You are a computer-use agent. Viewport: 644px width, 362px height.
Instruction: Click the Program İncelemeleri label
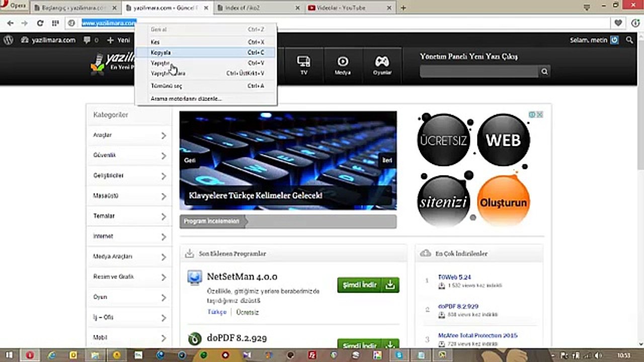click(211, 221)
